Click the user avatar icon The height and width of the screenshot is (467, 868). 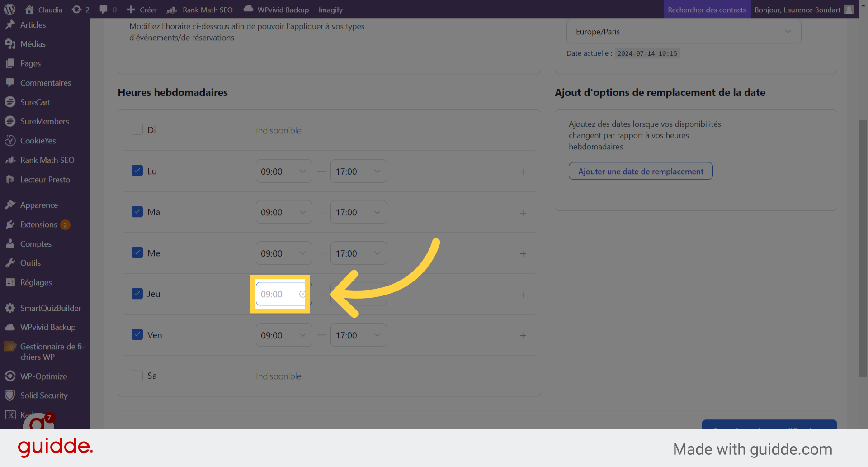(x=849, y=10)
